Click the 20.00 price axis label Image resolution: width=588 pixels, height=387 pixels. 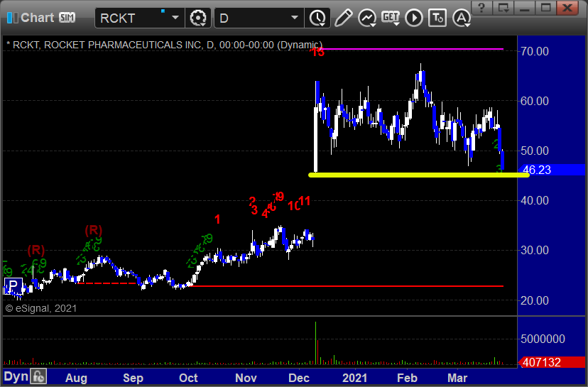[x=534, y=300]
